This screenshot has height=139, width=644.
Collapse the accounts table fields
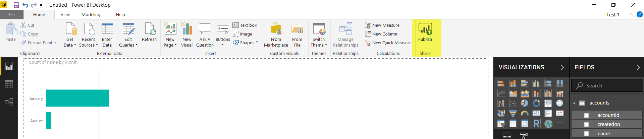click(574, 103)
